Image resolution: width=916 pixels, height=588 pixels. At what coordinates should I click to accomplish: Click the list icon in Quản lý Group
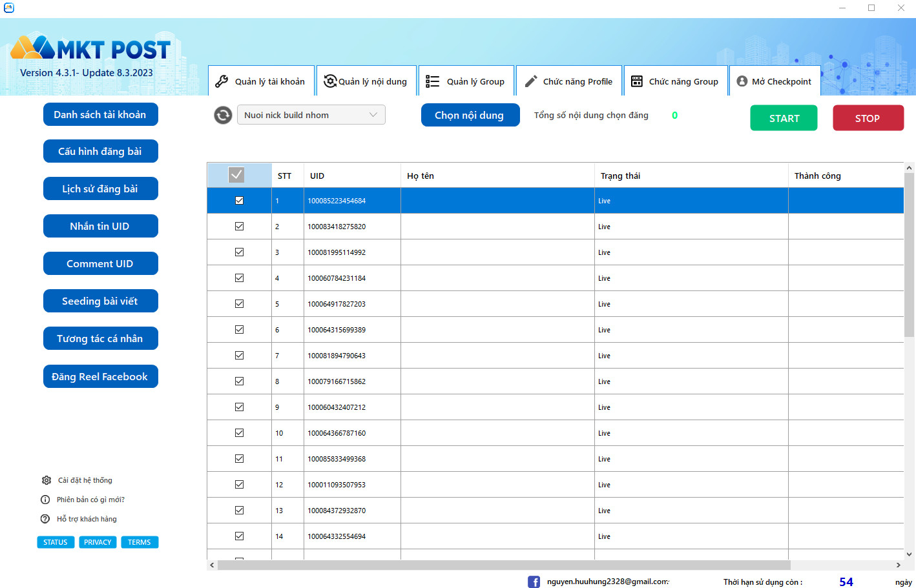click(432, 81)
